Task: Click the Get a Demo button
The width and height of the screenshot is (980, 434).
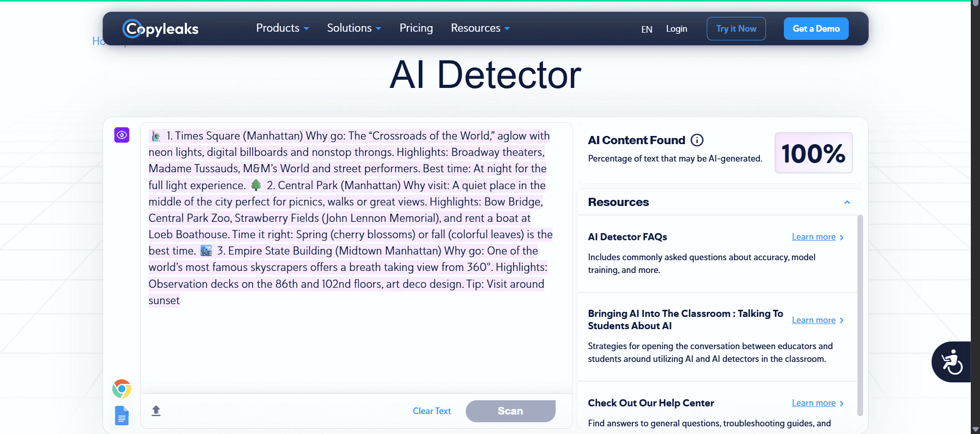Action: pos(816,29)
